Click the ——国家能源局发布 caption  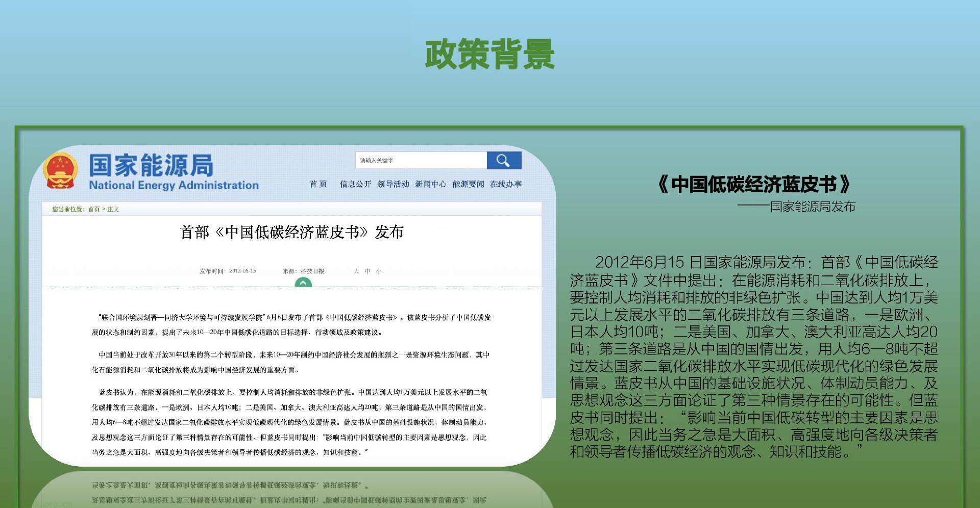[796, 207]
